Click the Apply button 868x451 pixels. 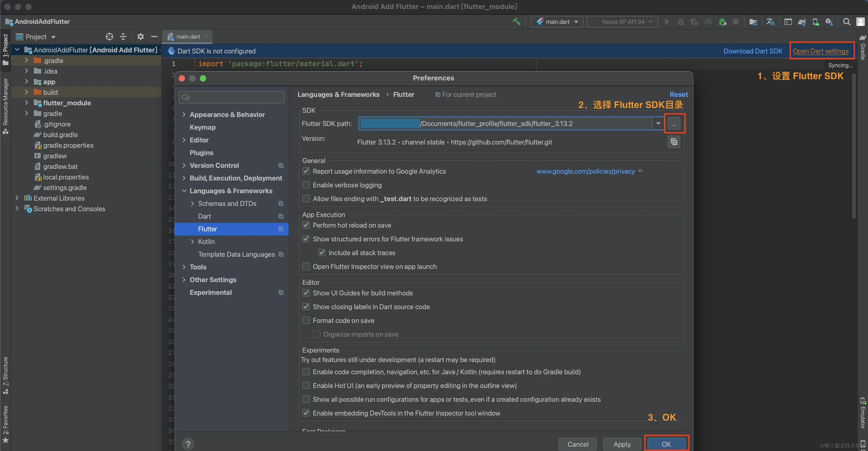pos(622,444)
